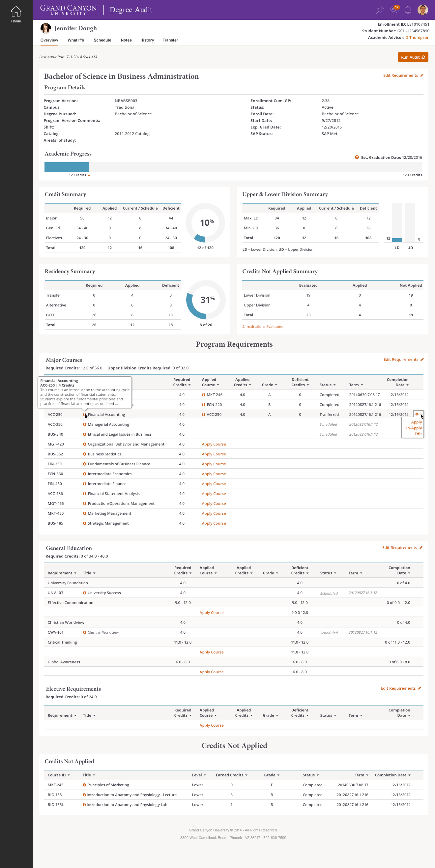Click the gear icon on ACC-250 row
The width and height of the screenshot is (435, 868).
(x=417, y=414)
